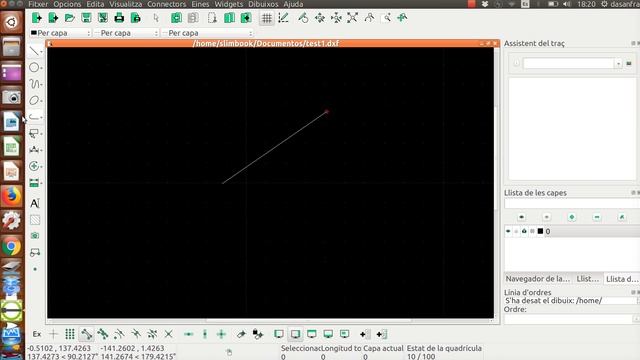The image size is (640, 360).
Task: Click the set relative zero icon
Action: point(241,334)
